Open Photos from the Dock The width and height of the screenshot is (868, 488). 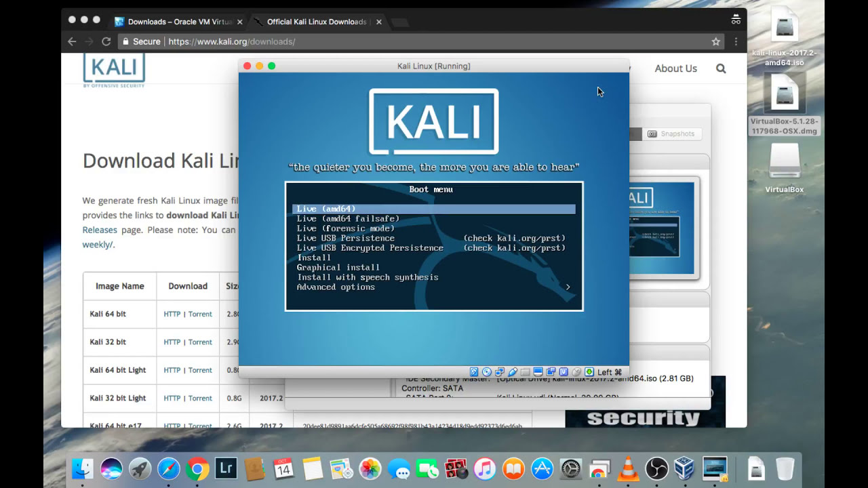point(370,468)
